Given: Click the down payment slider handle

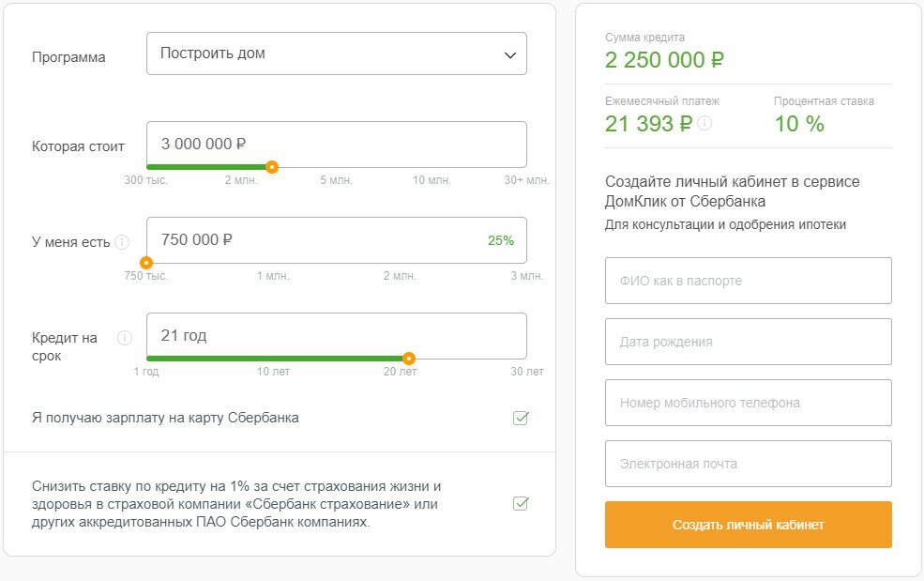Looking at the screenshot, I should pos(146,263).
